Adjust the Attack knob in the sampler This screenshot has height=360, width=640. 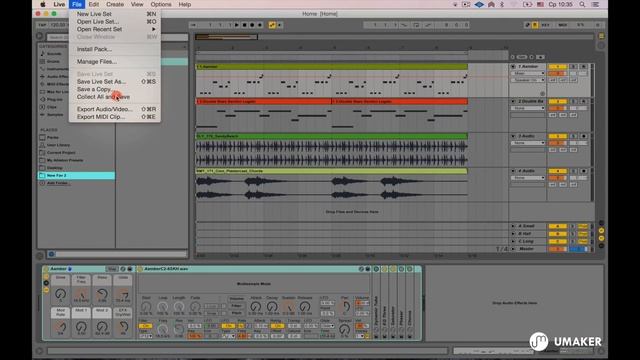click(256, 307)
